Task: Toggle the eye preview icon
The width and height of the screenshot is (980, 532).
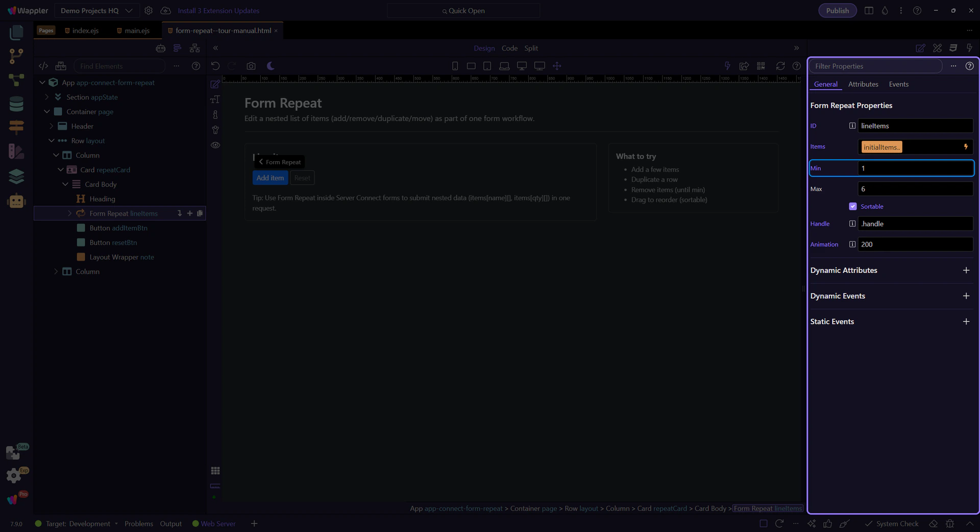Action: point(215,145)
